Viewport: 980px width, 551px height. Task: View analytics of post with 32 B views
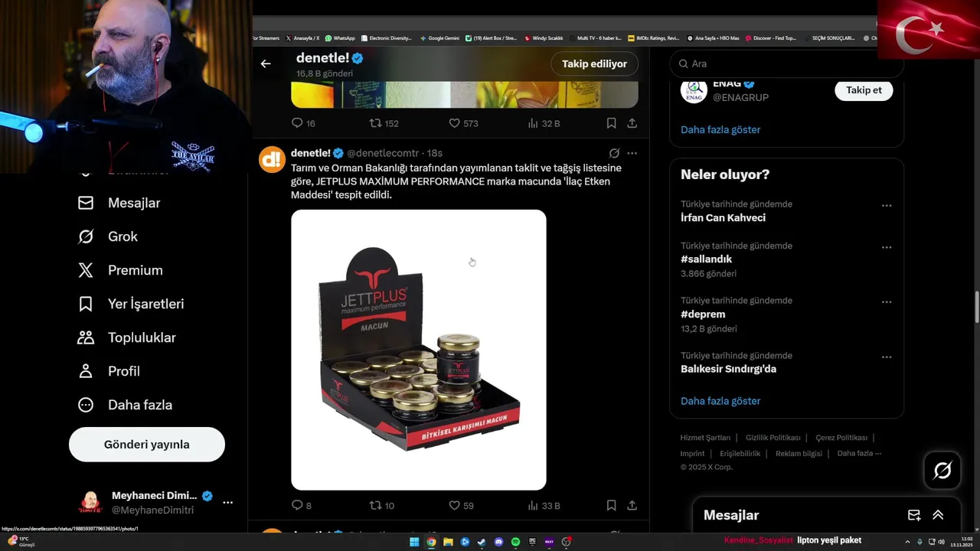point(533,122)
